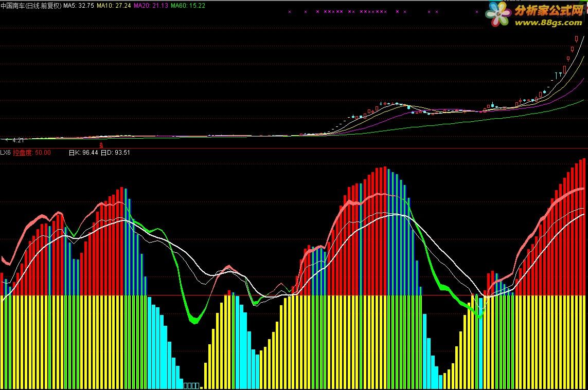The height and width of the screenshot is (390, 588).
Task: Select the MA10: 27.24 indicator label
Action: coord(114,6)
